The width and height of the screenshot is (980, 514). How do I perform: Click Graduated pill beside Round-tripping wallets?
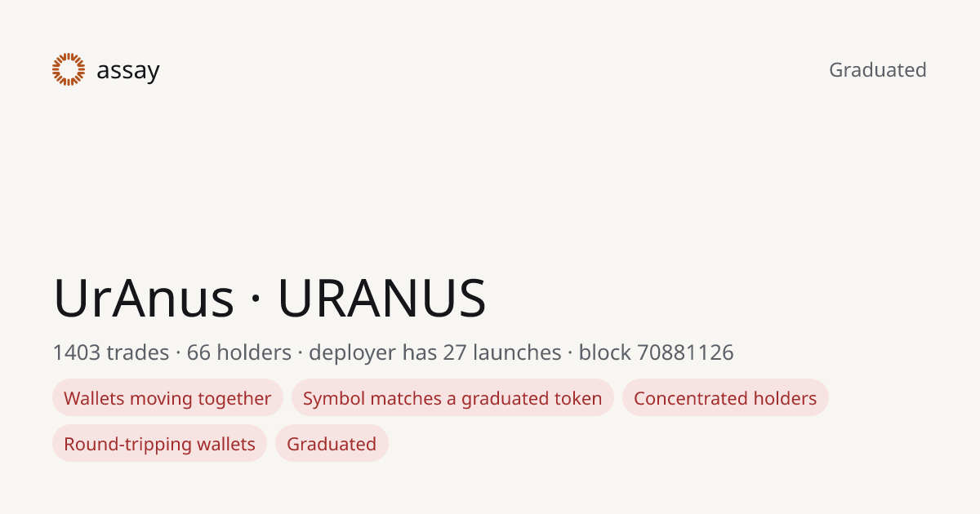coord(332,444)
